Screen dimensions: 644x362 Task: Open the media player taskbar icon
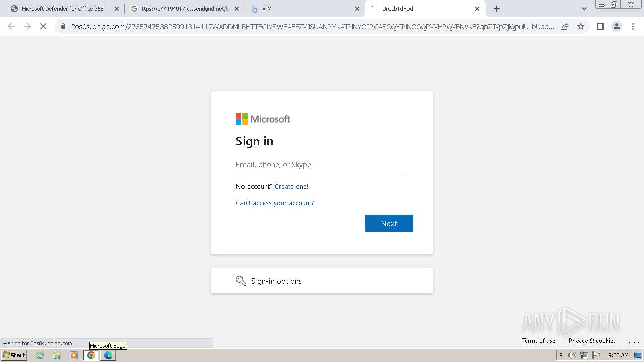pos(74,355)
